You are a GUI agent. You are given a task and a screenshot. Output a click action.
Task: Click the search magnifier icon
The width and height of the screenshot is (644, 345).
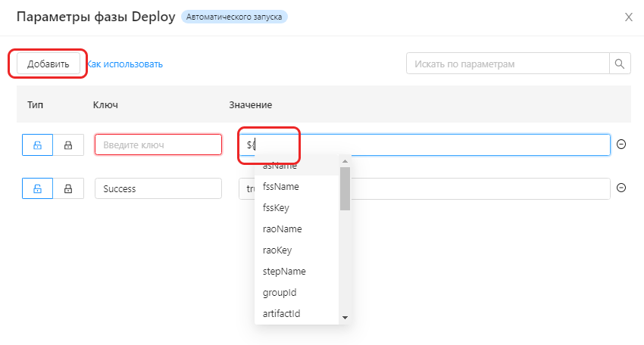click(621, 64)
